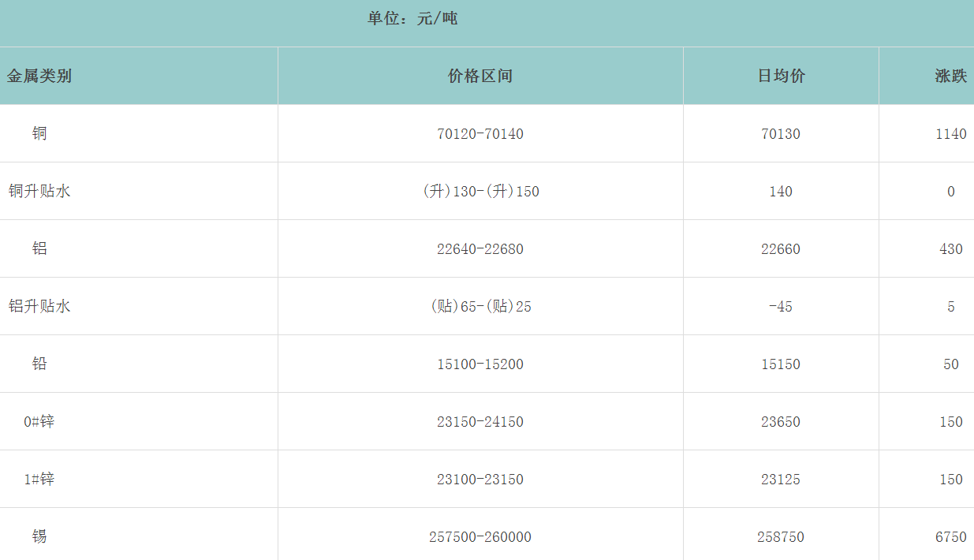This screenshot has height=560, width=974.
Task: Click the 0#锌 average price 23650
Action: tap(781, 422)
